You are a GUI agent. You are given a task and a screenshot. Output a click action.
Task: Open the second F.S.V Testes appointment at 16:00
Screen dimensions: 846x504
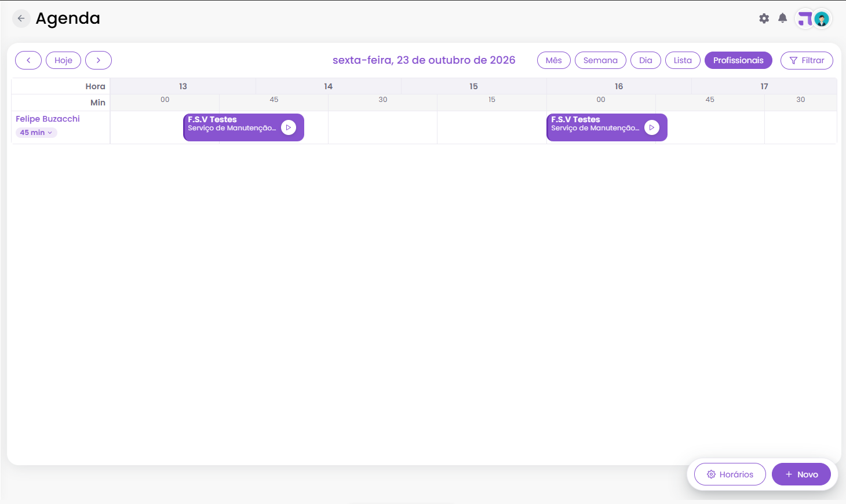point(607,127)
